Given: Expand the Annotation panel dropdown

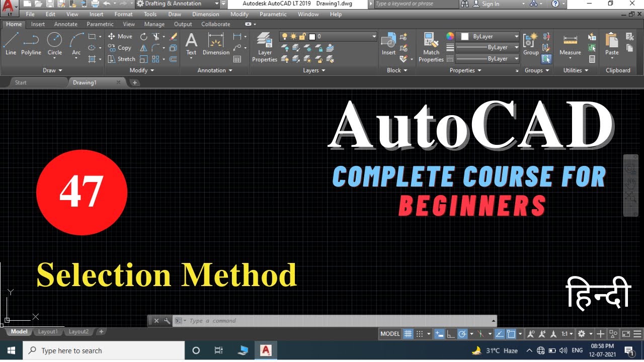Looking at the screenshot, I should (215, 70).
